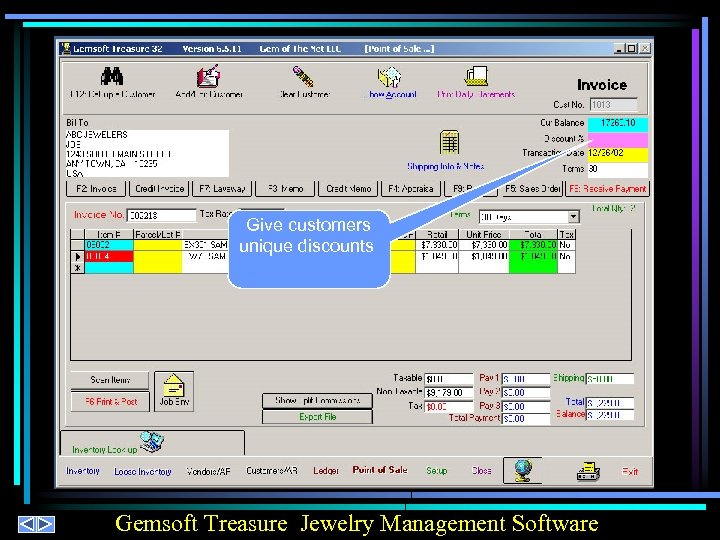
Task: Click the Balance amount field
Action: [x=610, y=415]
